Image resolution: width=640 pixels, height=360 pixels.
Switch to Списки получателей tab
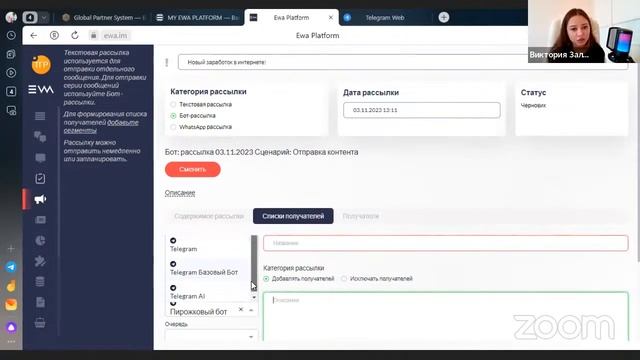pyautogui.click(x=293, y=216)
